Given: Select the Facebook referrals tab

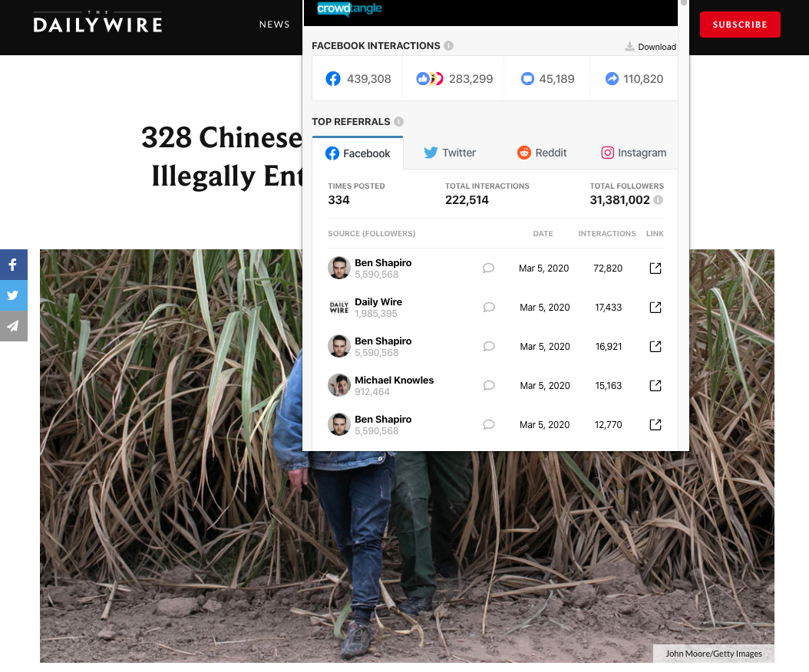Looking at the screenshot, I should pos(358,153).
